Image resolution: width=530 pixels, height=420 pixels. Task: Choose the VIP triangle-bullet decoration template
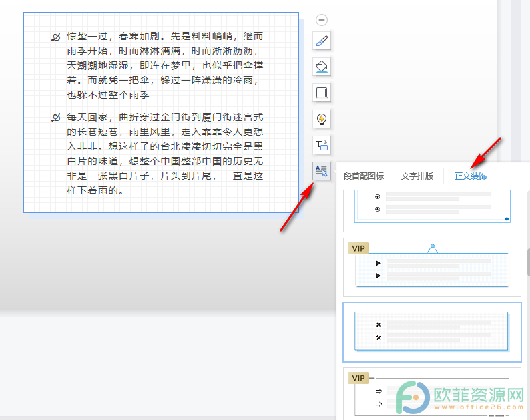click(x=433, y=268)
